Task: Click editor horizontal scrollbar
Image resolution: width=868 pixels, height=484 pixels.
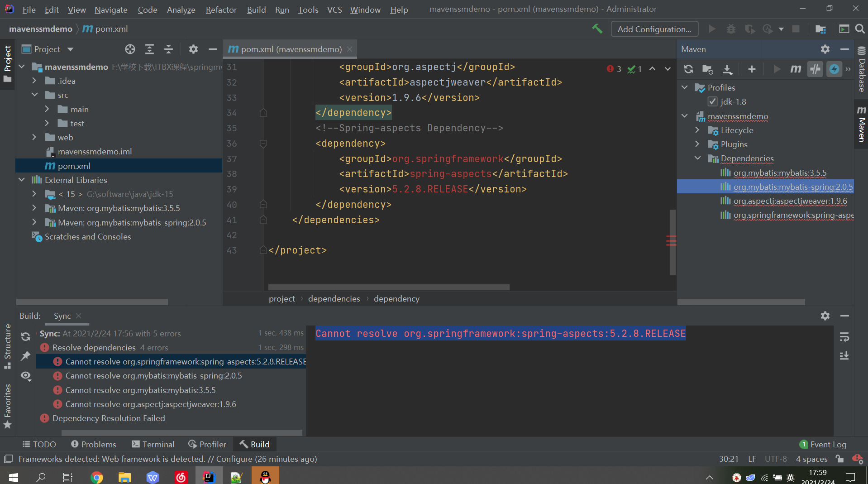Action: point(389,287)
